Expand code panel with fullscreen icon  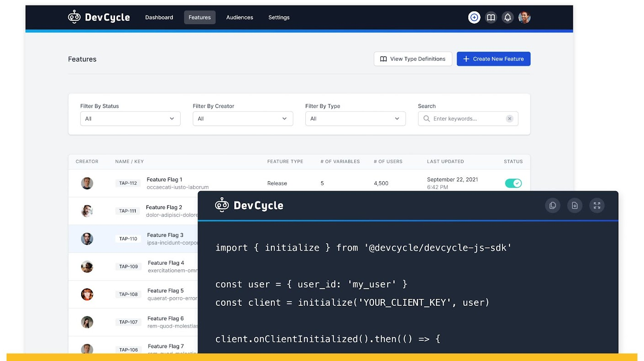tap(597, 205)
